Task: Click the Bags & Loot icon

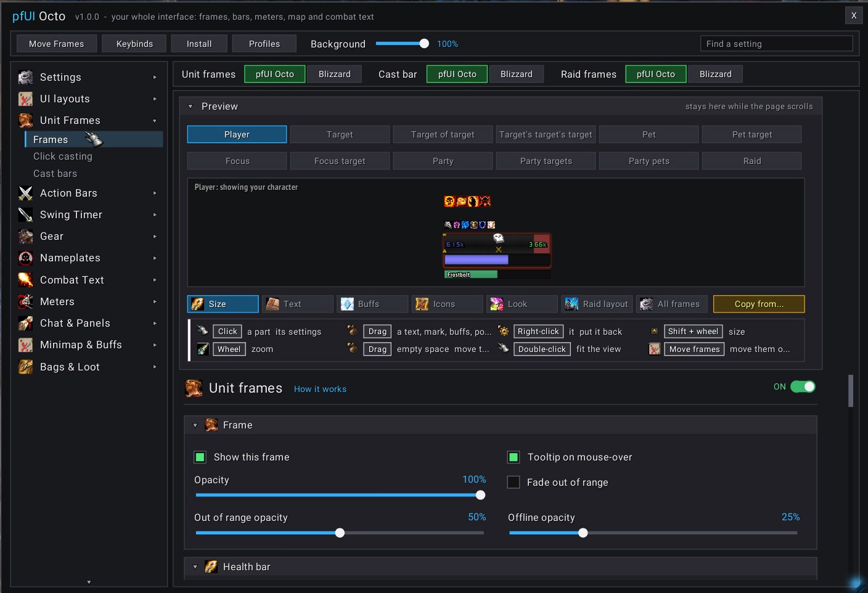Action: tap(25, 367)
